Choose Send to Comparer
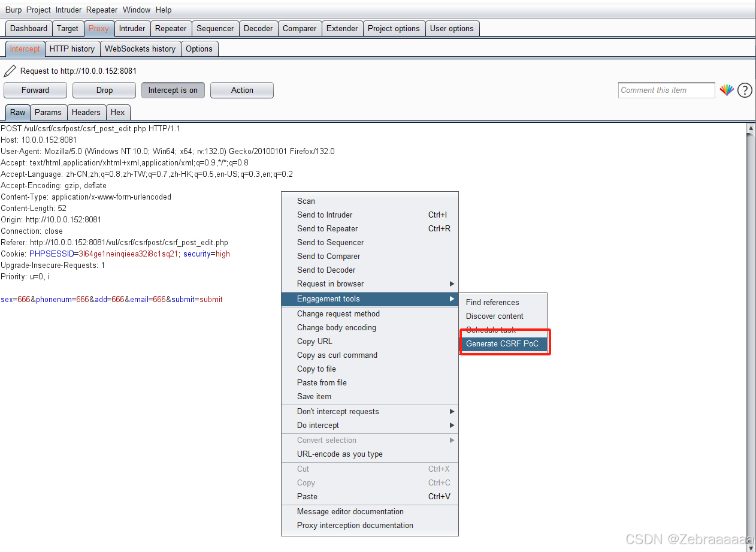This screenshot has width=756, height=552. (370, 256)
